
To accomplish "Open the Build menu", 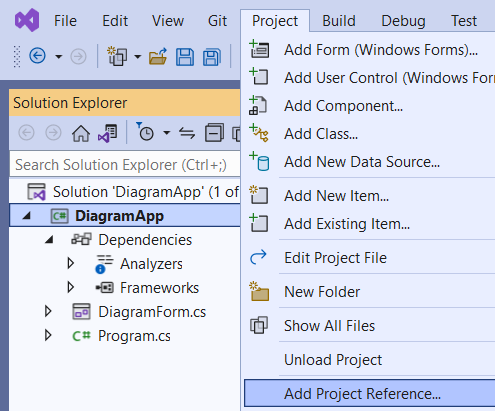I will (339, 21).
